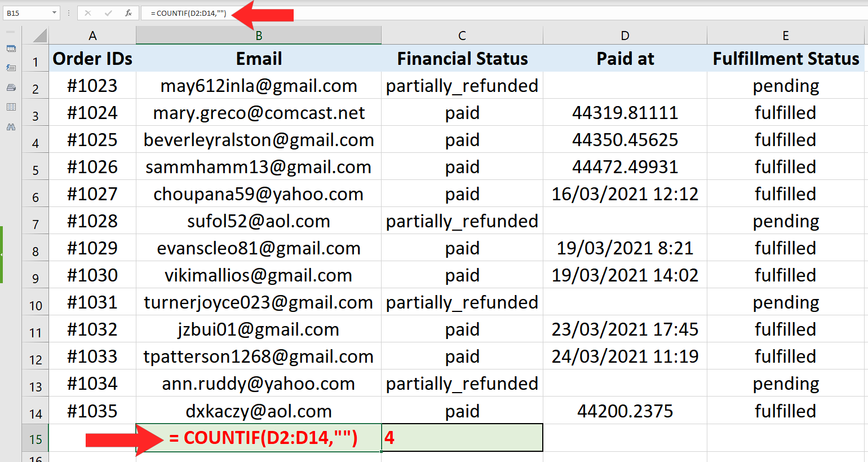Select column D header
This screenshot has width=868, height=462.
625,36
